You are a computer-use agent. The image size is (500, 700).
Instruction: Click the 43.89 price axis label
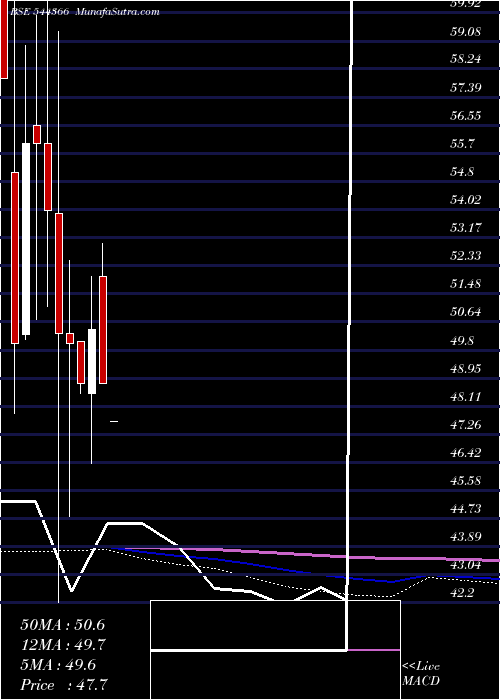[466, 537]
